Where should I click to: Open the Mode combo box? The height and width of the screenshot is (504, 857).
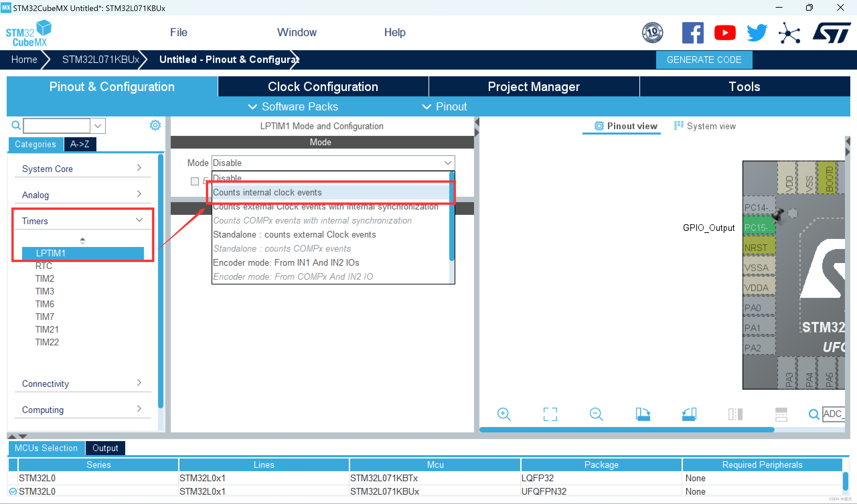333,163
